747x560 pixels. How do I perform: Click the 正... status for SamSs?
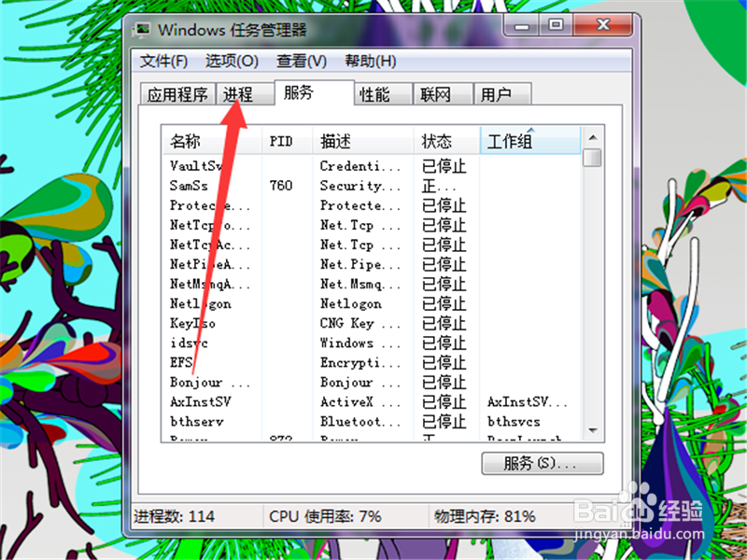439,186
